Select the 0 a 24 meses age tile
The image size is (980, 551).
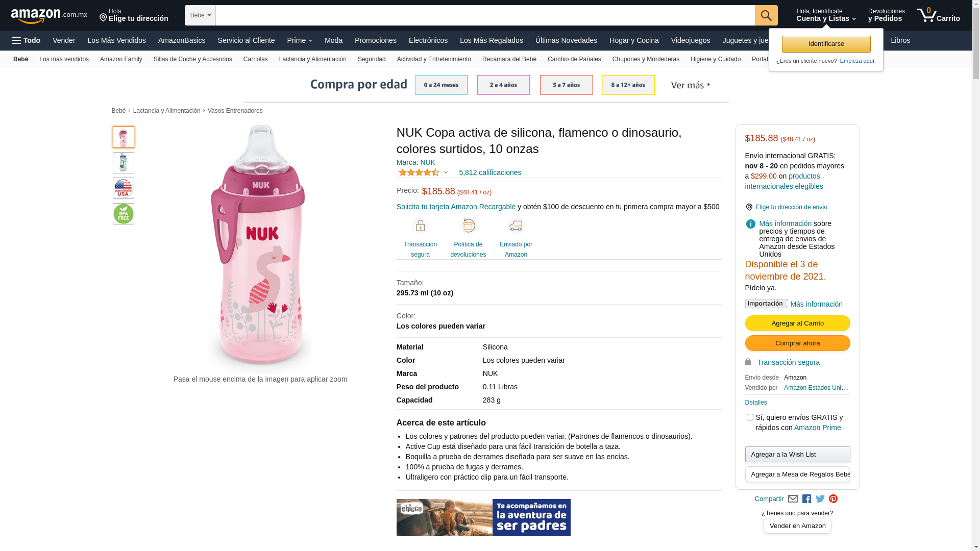441,85
